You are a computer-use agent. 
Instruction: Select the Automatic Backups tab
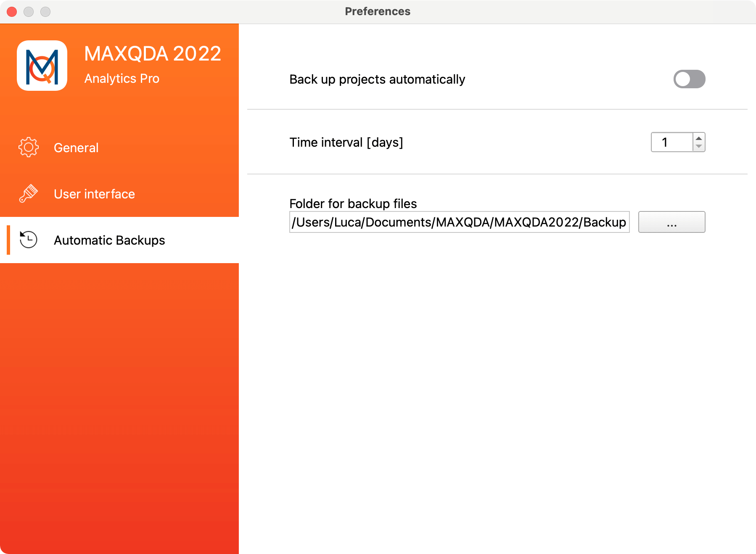119,240
